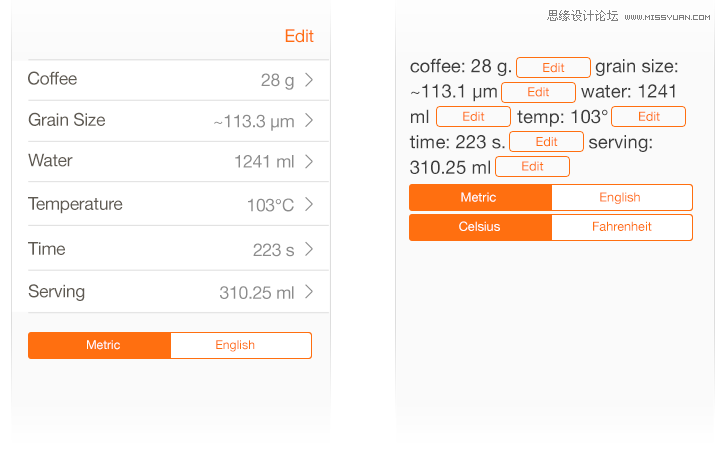
Task: Expand the Coffee row chevron
Action: click(309, 80)
